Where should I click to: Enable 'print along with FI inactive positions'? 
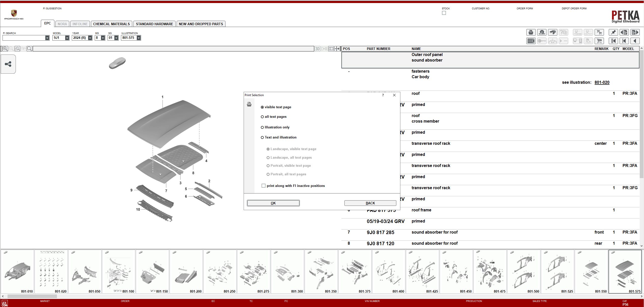point(264,186)
